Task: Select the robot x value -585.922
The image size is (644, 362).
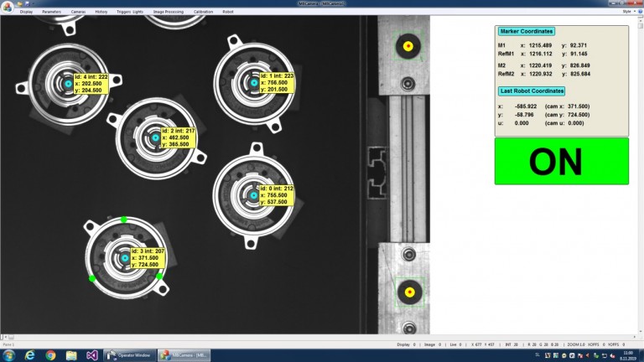Action: (x=525, y=106)
